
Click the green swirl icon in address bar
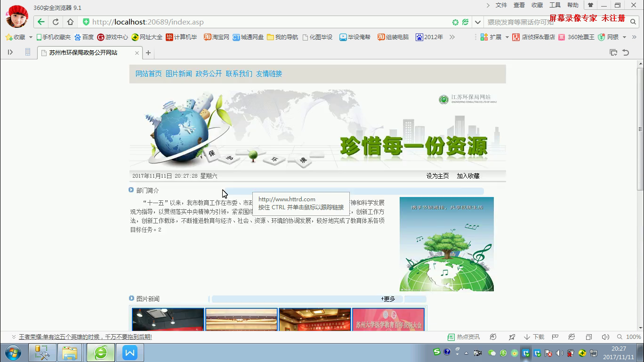click(455, 22)
